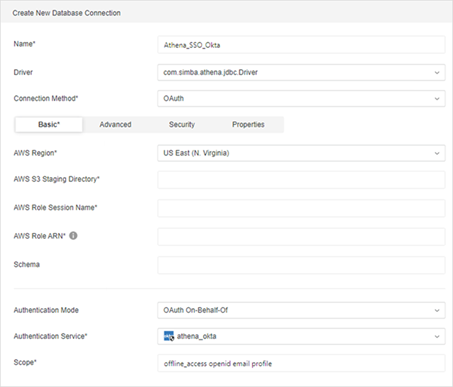This screenshot has width=453, height=387.
Task: Open the Connection Method dropdown
Action: tap(301, 99)
